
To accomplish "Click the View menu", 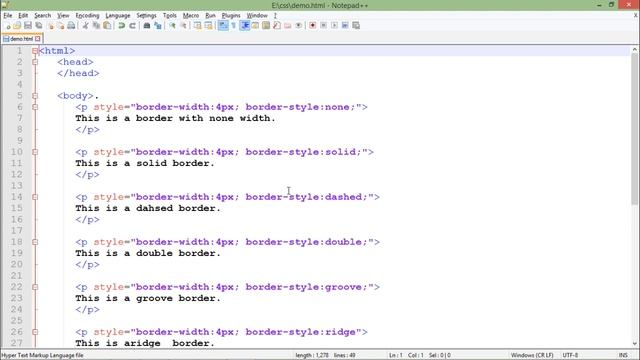I will click(63, 16).
